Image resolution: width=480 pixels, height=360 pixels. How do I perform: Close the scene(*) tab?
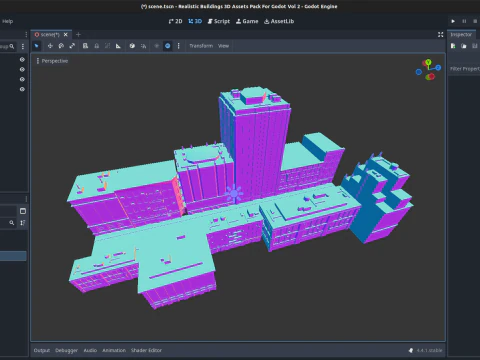(66, 35)
